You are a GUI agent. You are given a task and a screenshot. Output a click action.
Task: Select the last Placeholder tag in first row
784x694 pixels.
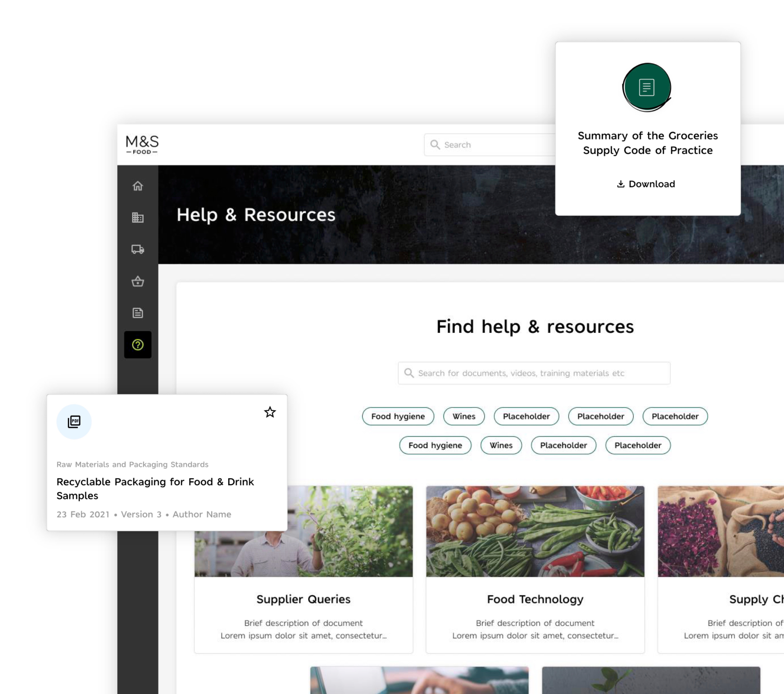click(x=675, y=416)
